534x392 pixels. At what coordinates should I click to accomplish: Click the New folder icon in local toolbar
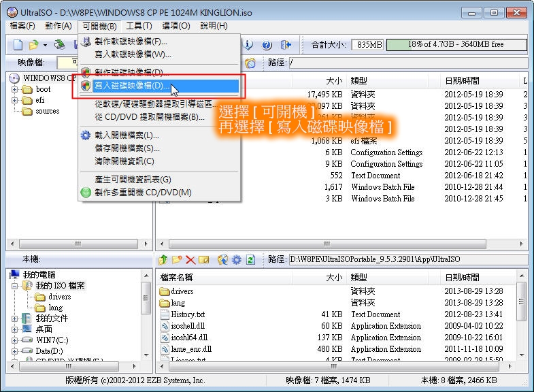tap(177, 260)
